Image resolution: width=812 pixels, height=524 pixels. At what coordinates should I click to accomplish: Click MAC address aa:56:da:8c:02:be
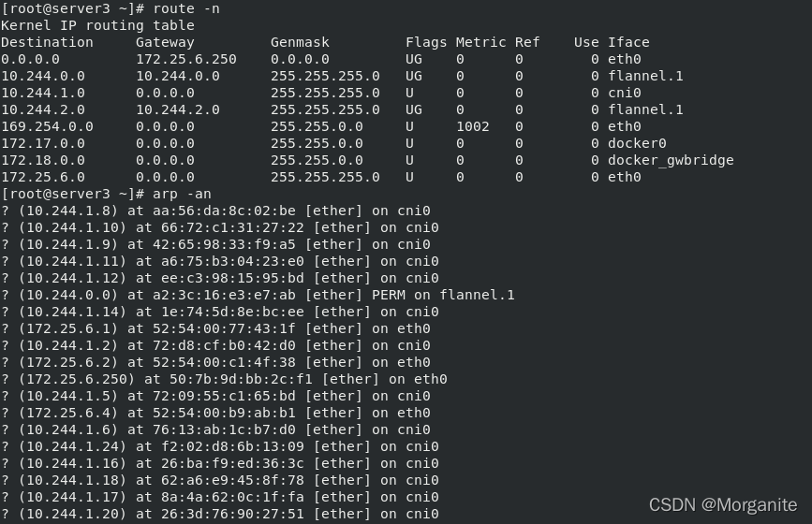coord(224,211)
